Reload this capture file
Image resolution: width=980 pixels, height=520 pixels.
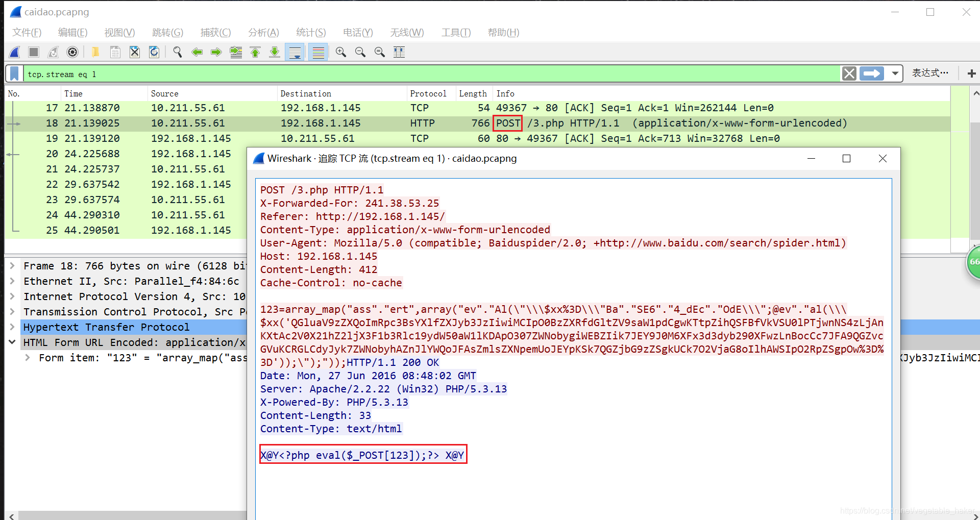pos(154,52)
